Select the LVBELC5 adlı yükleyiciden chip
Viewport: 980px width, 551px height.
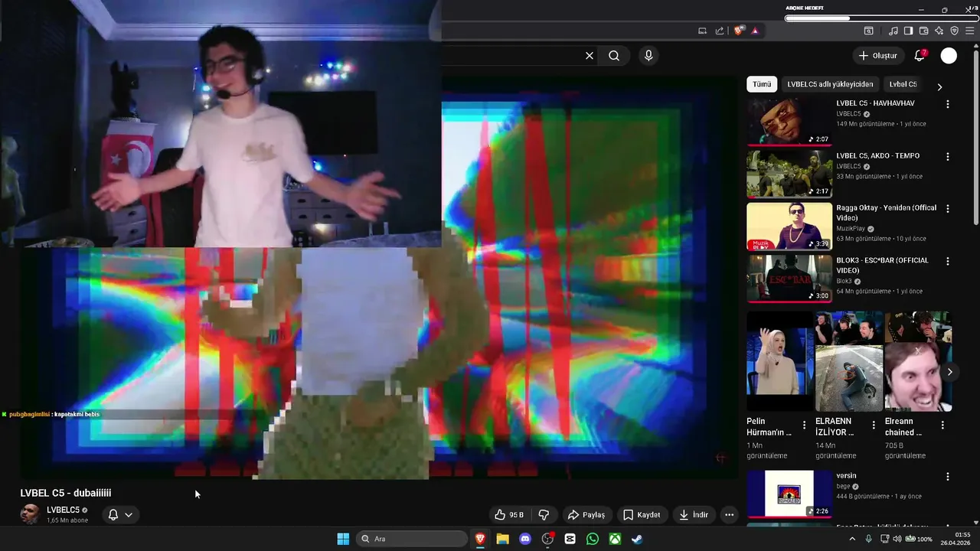tap(830, 84)
